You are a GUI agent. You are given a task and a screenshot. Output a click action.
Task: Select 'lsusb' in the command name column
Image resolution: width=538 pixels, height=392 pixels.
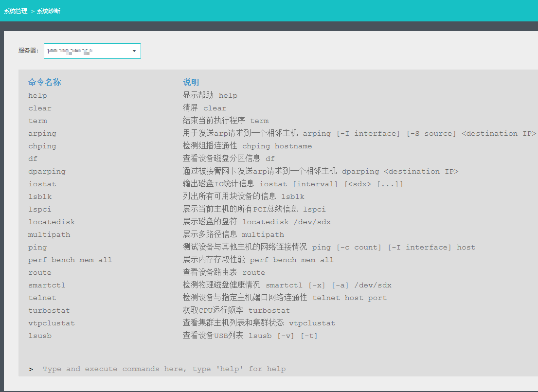coord(40,336)
